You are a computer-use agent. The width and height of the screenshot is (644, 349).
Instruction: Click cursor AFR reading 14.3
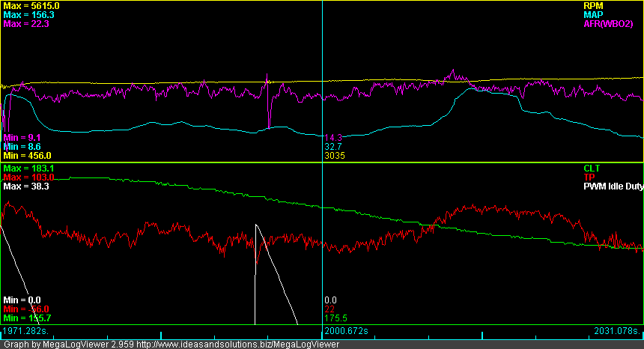(333, 138)
